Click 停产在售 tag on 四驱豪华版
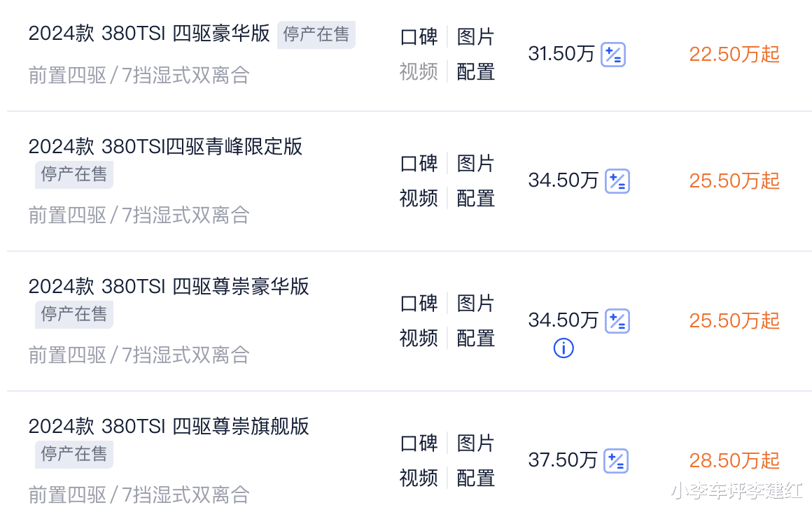The width and height of the screenshot is (812, 512). pos(316,35)
